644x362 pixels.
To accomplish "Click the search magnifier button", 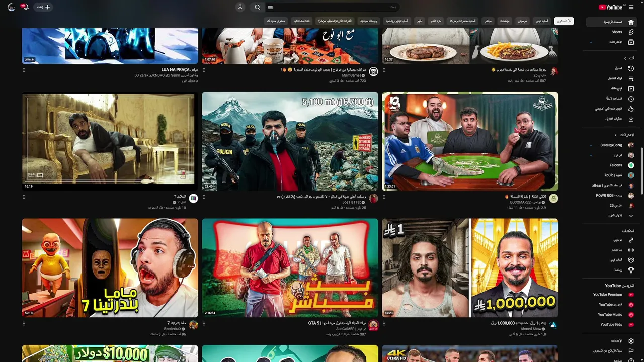I will (257, 7).
